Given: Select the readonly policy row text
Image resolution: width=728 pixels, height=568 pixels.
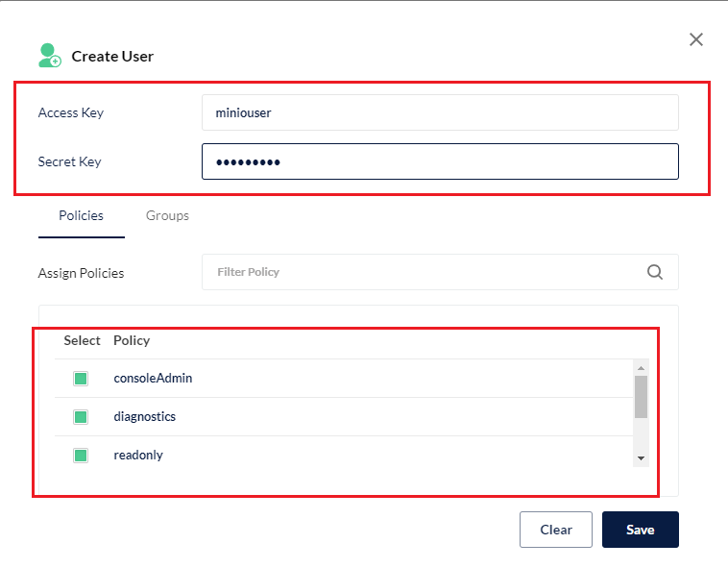Looking at the screenshot, I should (x=138, y=456).
